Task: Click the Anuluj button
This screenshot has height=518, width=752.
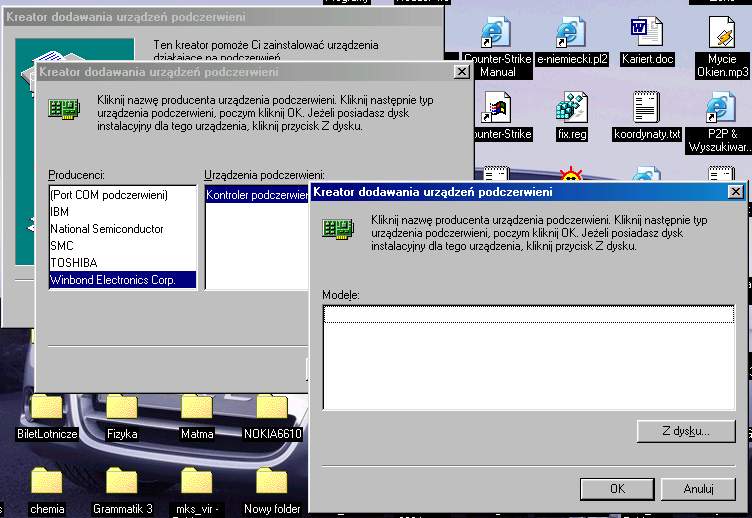Action: tap(698, 489)
